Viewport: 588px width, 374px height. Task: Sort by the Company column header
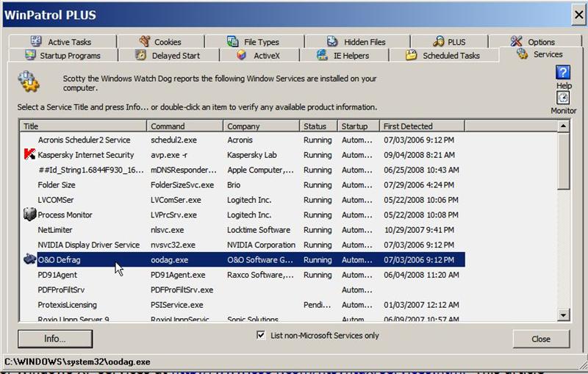click(262, 126)
